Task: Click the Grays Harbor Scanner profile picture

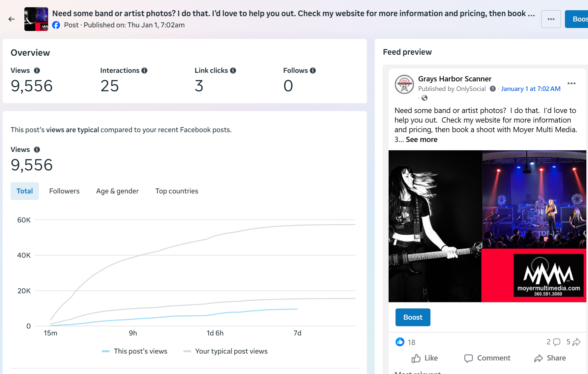Action: pyautogui.click(x=404, y=84)
